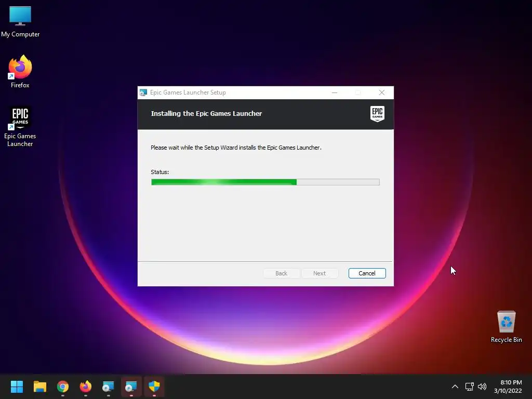The image size is (532, 399).
Task: Launch Google Chrome from the taskbar
Action: point(63,387)
